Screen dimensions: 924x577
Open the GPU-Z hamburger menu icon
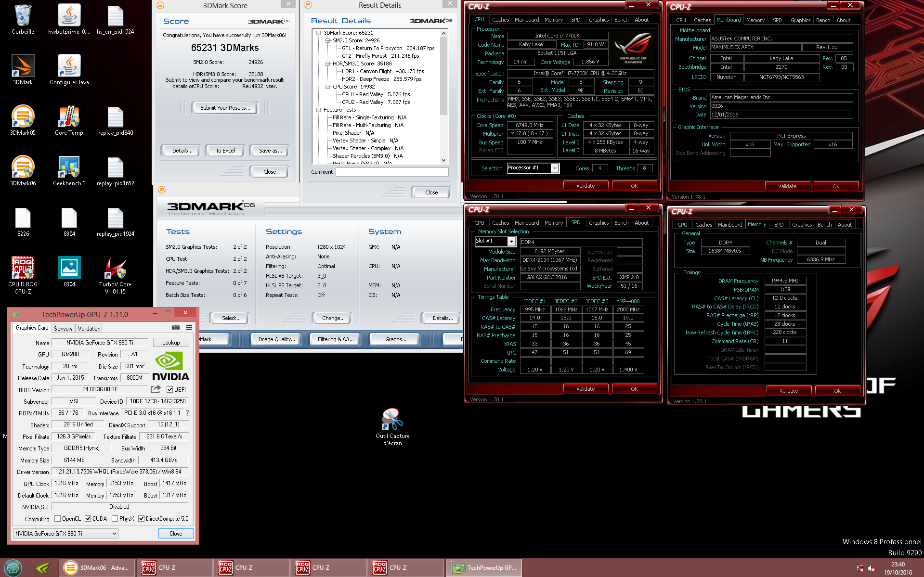pyautogui.click(x=189, y=327)
